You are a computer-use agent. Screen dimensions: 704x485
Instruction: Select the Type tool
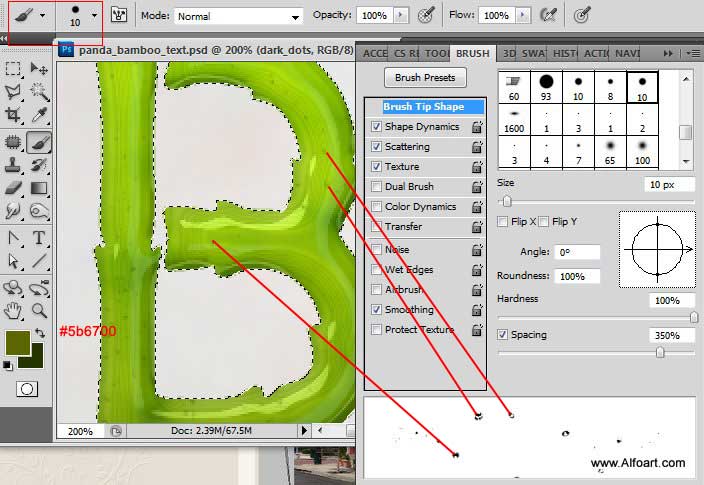(x=40, y=238)
